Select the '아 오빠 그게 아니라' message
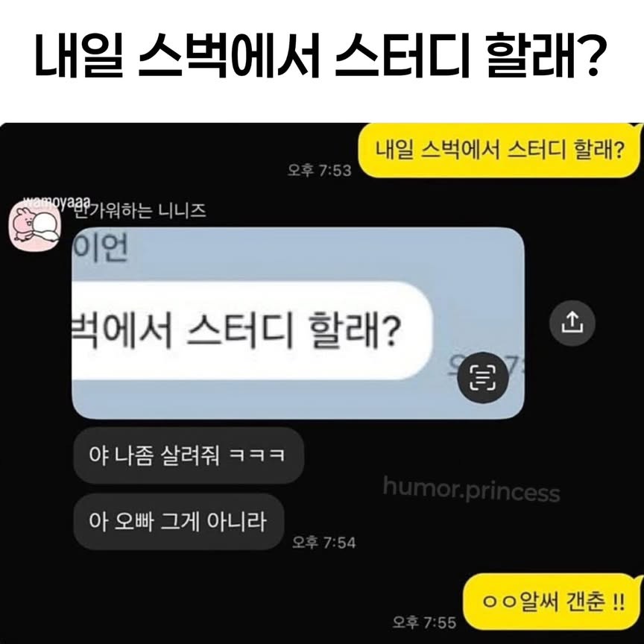 click(179, 522)
